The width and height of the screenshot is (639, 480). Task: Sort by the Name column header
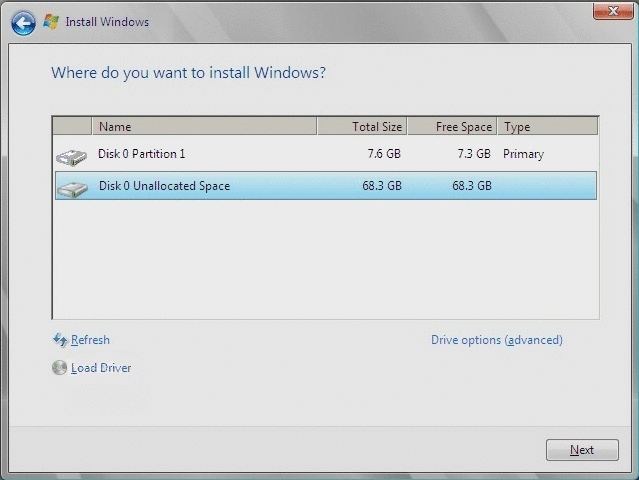[204, 126]
